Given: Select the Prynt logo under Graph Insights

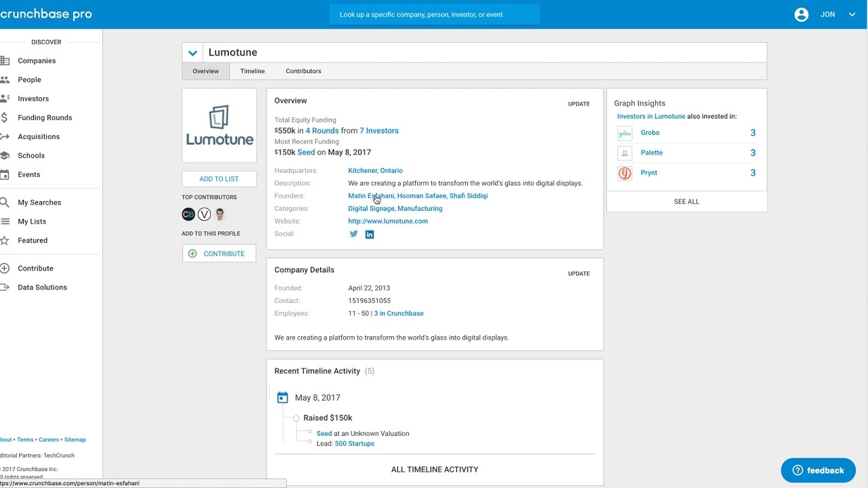Looking at the screenshot, I should click(x=624, y=173).
